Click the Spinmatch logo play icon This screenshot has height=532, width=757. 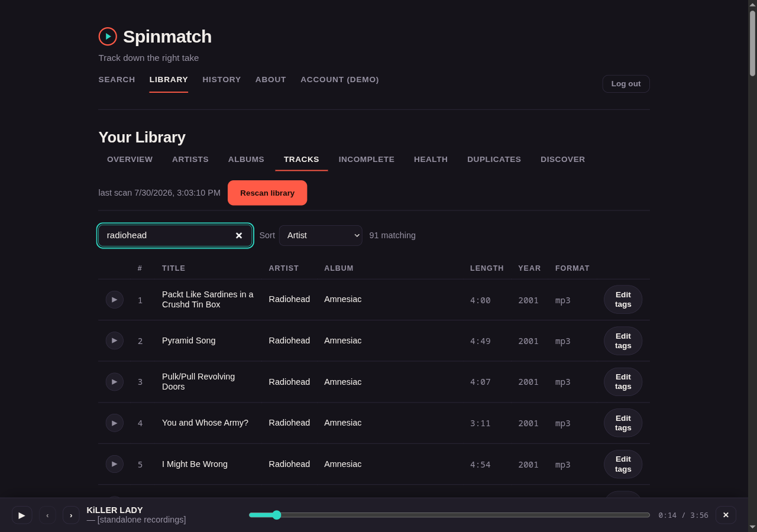point(108,37)
